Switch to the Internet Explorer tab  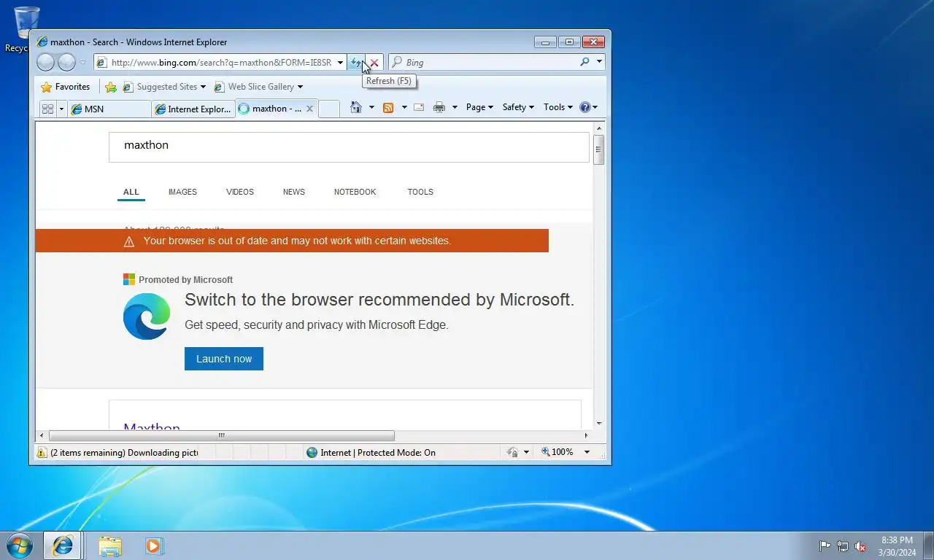coord(193,109)
